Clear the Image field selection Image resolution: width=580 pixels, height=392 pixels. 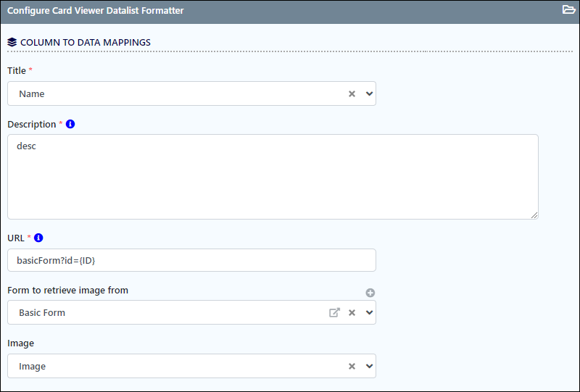click(352, 366)
